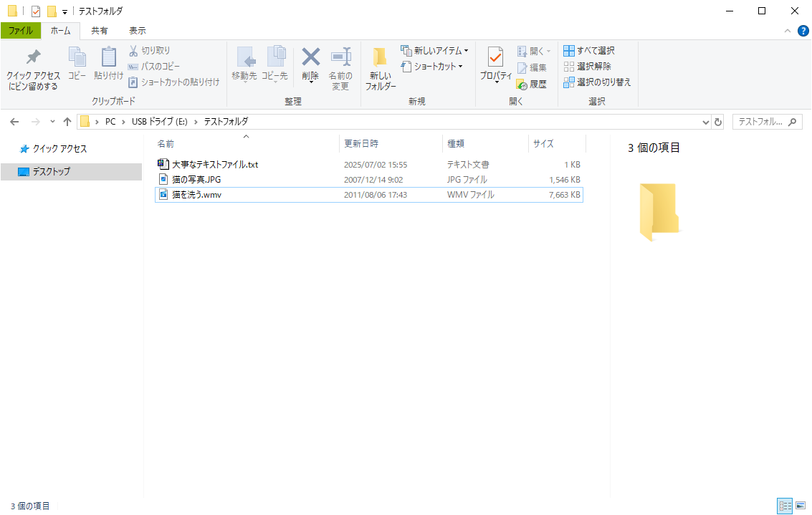Click PC in the address path

click(x=110, y=122)
